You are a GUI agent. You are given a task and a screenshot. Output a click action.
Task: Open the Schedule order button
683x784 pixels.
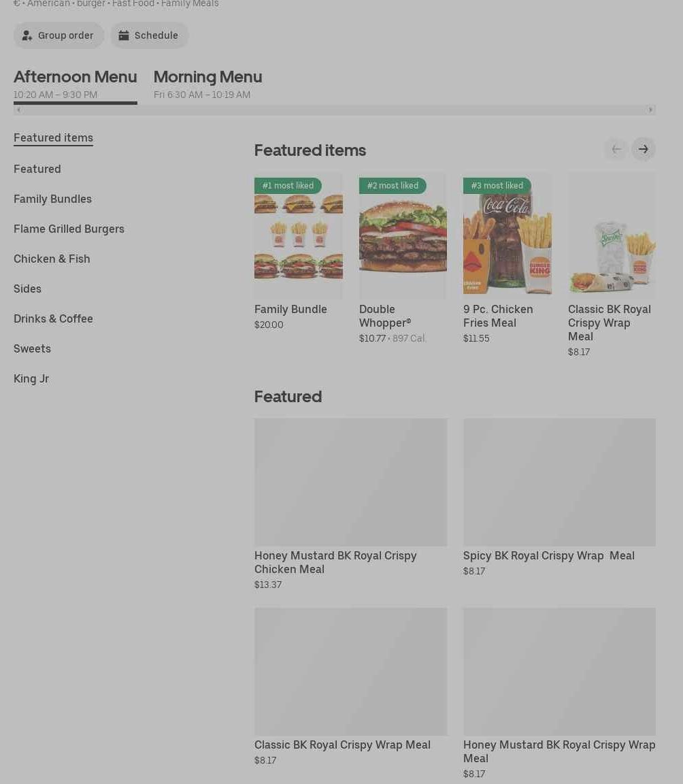point(149,35)
